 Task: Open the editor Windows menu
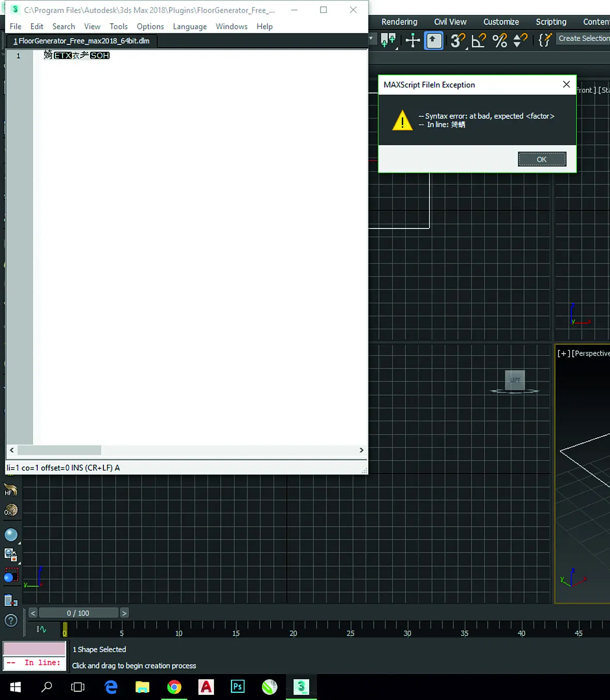click(232, 26)
